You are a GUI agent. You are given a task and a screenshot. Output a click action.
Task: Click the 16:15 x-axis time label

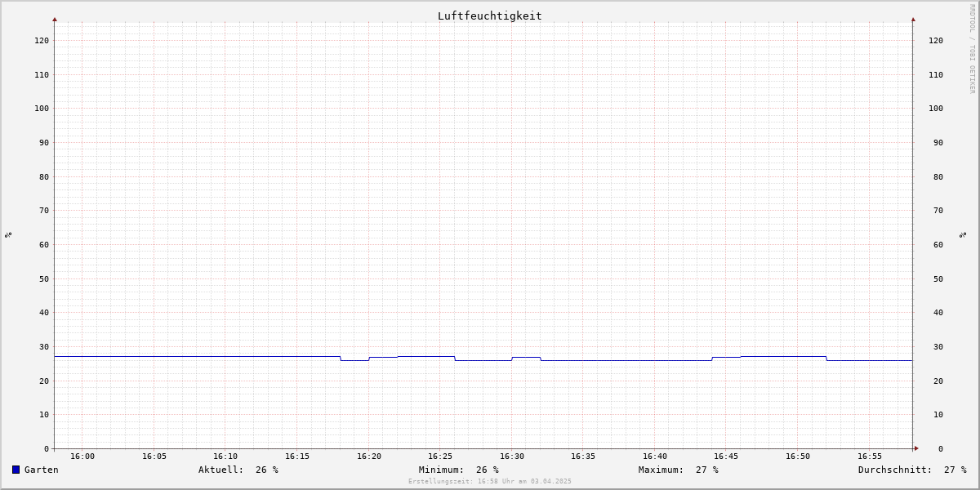(x=297, y=457)
